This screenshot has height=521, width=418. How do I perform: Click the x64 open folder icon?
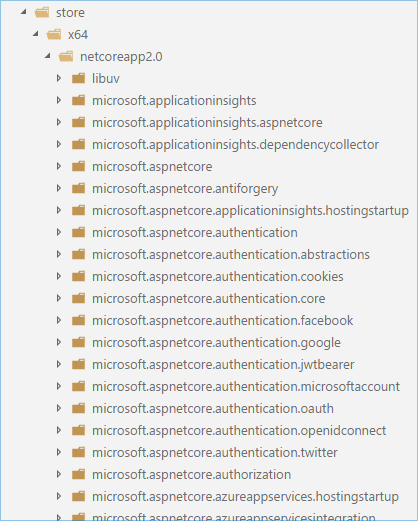click(x=54, y=34)
